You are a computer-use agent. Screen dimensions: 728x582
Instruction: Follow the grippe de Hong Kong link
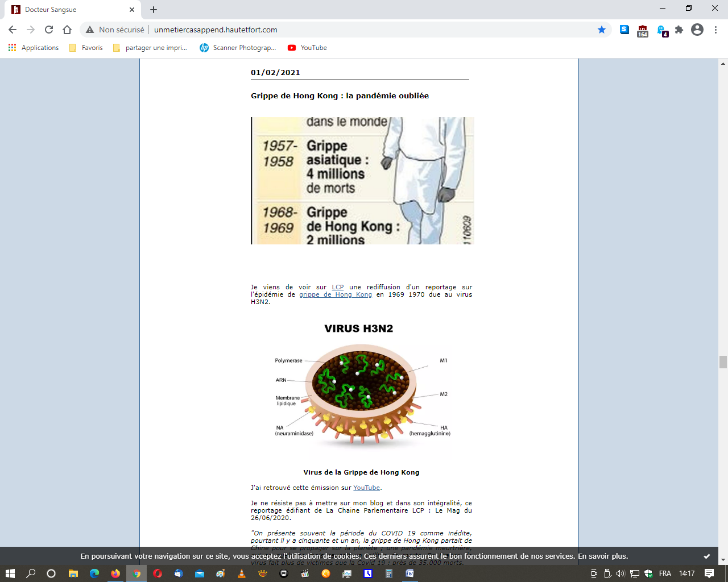coord(336,294)
